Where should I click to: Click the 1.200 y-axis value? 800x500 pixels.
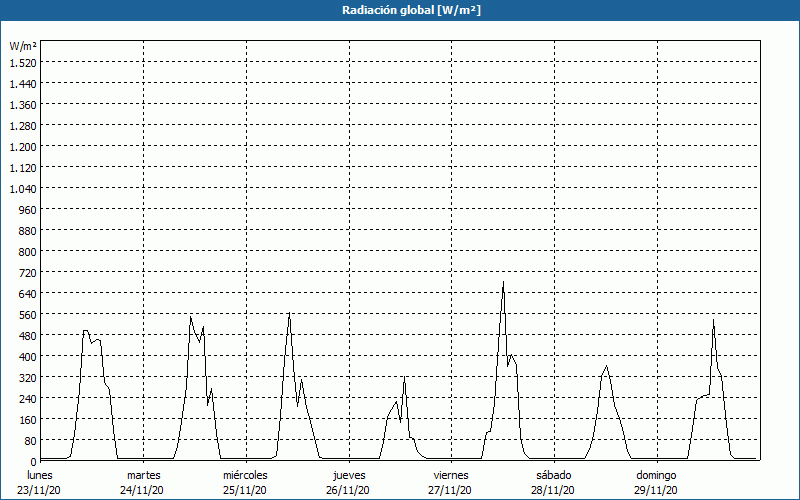tap(23, 147)
